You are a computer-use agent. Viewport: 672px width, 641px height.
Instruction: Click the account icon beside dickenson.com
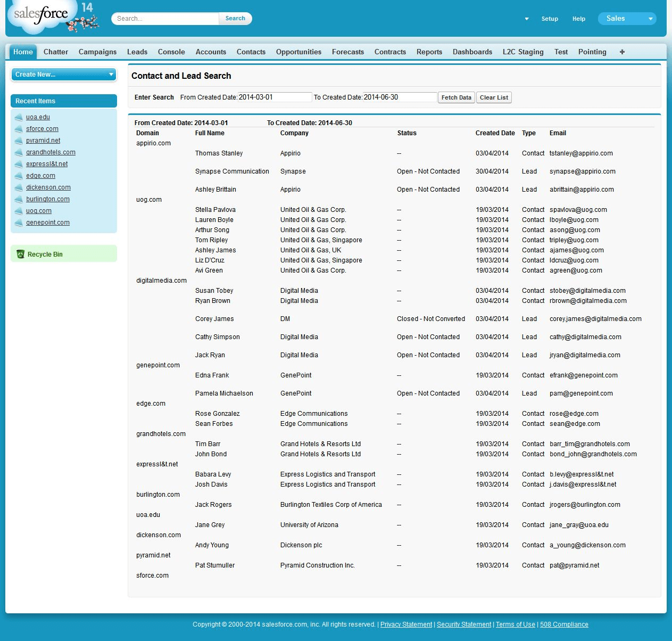[x=19, y=187]
